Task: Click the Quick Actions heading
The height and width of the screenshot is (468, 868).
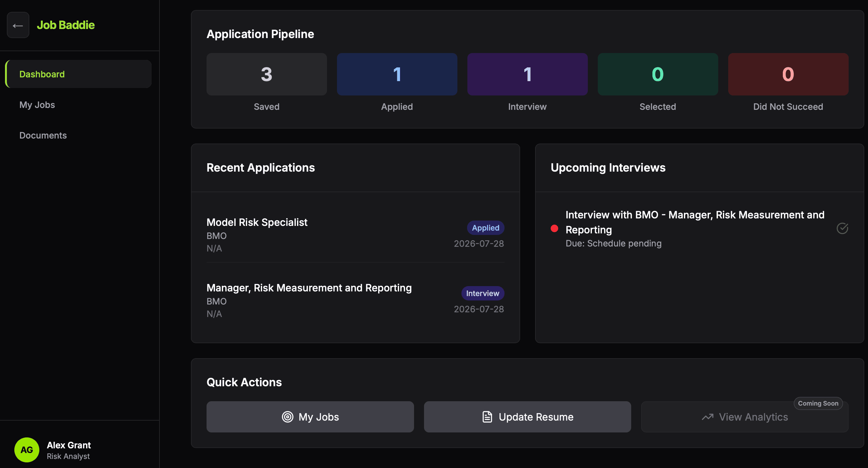Action: [244, 382]
